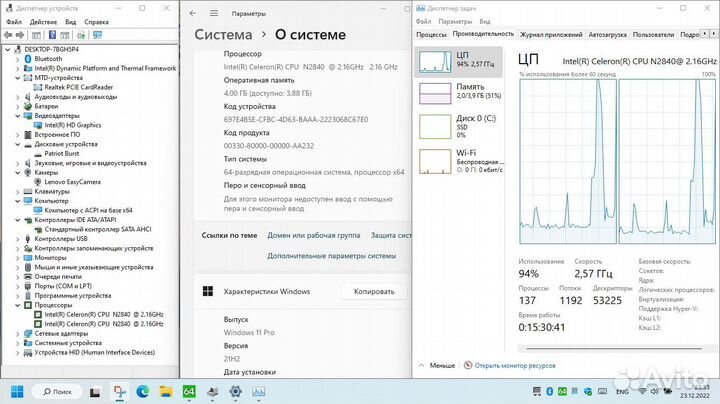Collapse the Дисковые устройства category
Screen dimensions: 720x404
17,144
